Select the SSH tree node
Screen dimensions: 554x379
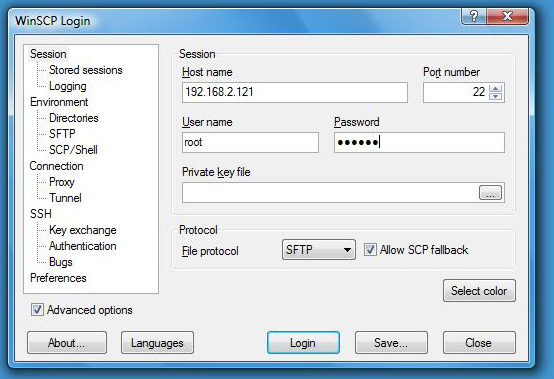pos(41,214)
